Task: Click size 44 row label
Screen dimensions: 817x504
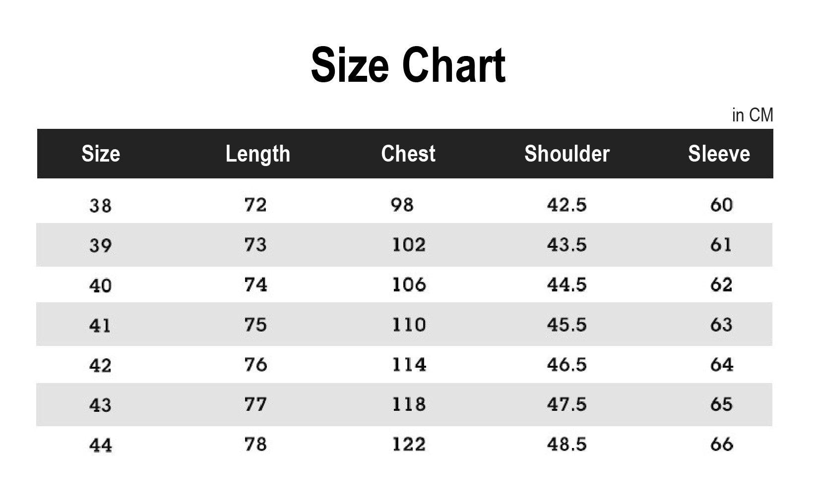Action: click(100, 446)
